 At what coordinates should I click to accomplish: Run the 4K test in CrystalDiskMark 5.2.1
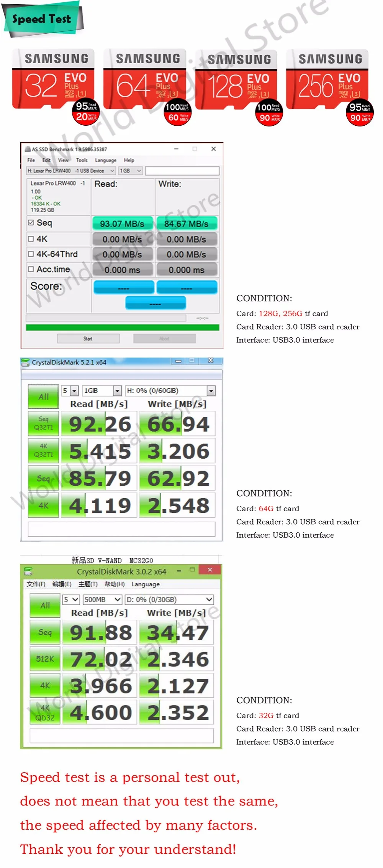coord(44,505)
